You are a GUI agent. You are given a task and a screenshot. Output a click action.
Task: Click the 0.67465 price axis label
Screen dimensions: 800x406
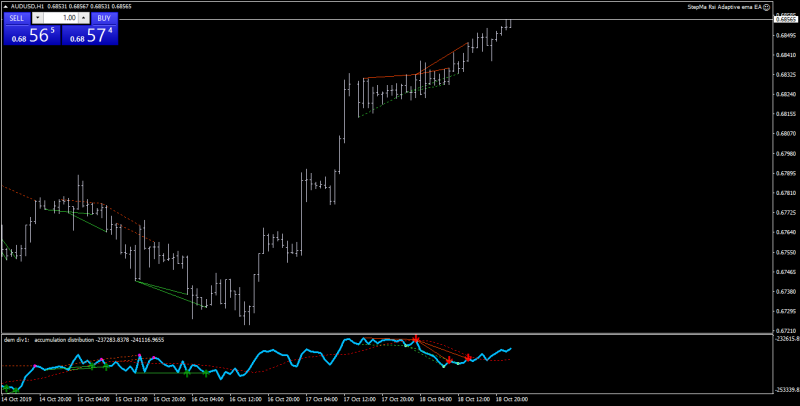pyautogui.click(x=786, y=272)
